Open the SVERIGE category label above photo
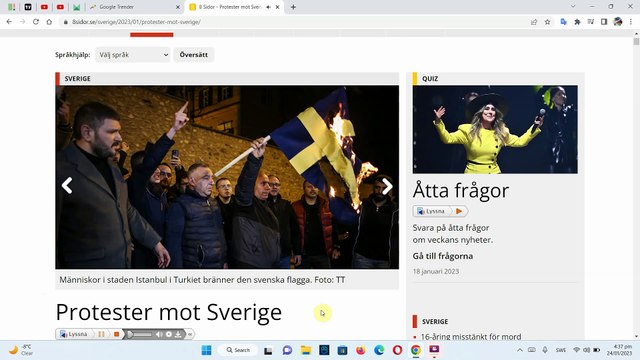The width and height of the screenshot is (640, 360). [78, 78]
